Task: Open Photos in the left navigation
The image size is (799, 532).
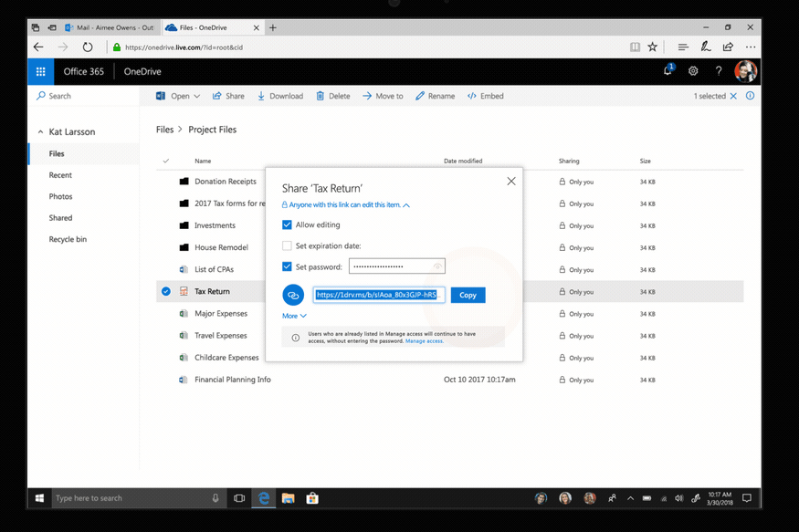Action: (60, 196)
